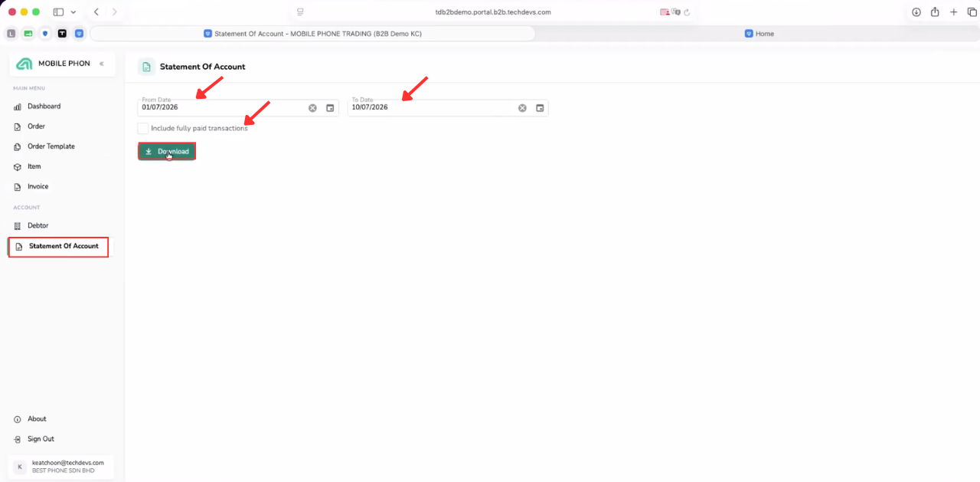Open the To Date calendar picker
The image size is (980, 482).
540,108
